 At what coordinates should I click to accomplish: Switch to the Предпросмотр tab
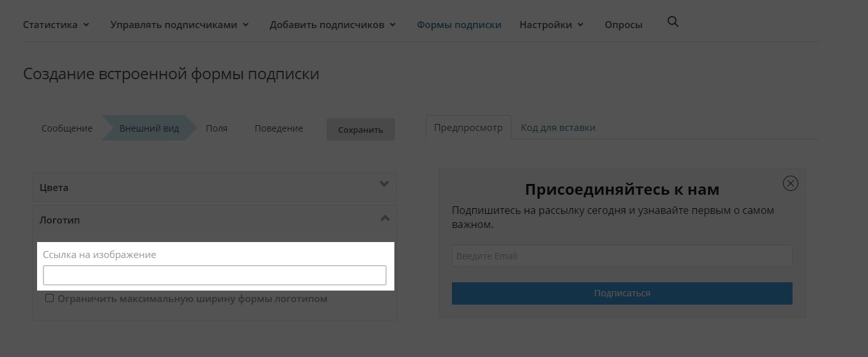(469, 128)
